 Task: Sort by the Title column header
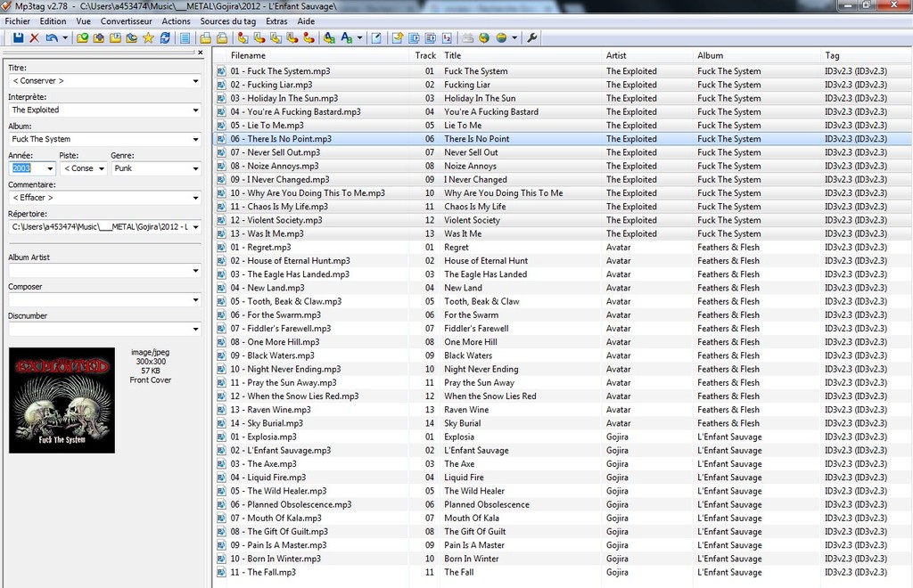tap(521, 55)
